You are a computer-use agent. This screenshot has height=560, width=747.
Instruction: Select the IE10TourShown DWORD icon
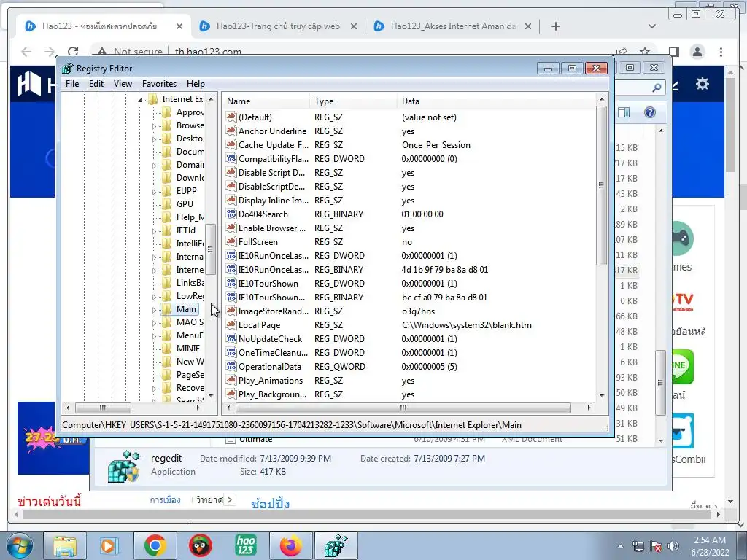[x=231, y=283]
